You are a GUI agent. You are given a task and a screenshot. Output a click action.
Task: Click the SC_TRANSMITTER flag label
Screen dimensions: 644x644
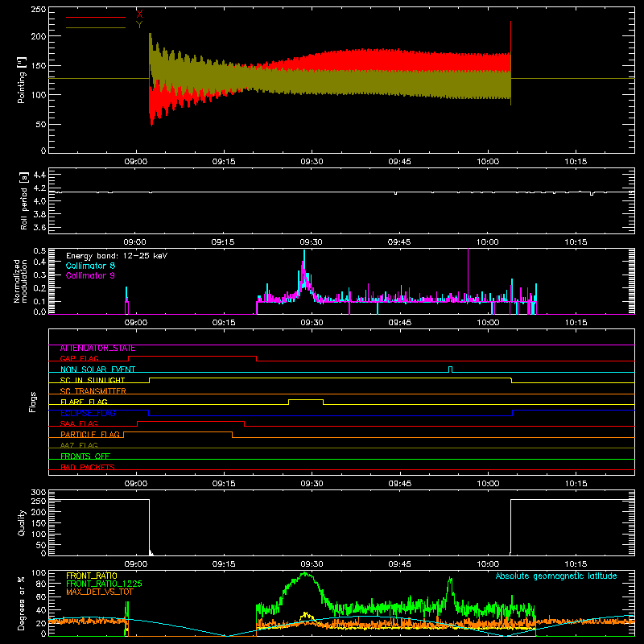coord(93,391)
